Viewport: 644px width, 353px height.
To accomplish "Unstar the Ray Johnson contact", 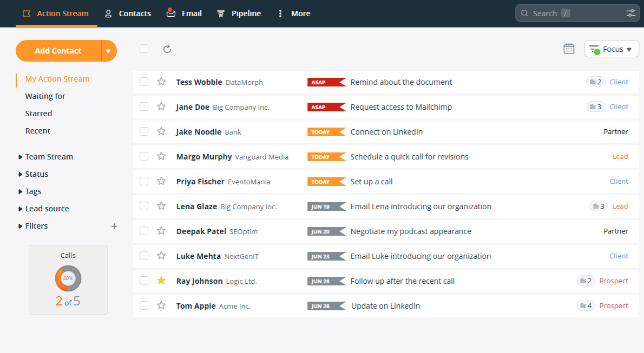I will (161, 281).
